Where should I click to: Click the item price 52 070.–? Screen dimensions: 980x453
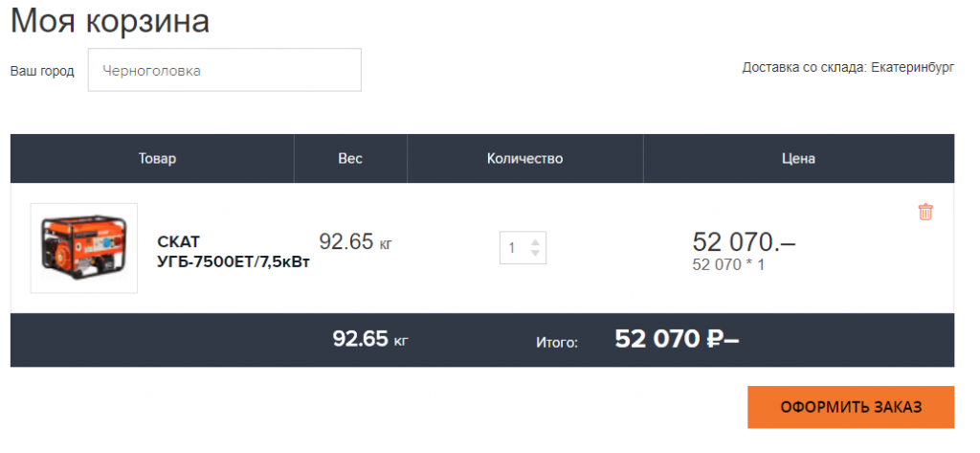coord(744,242)
